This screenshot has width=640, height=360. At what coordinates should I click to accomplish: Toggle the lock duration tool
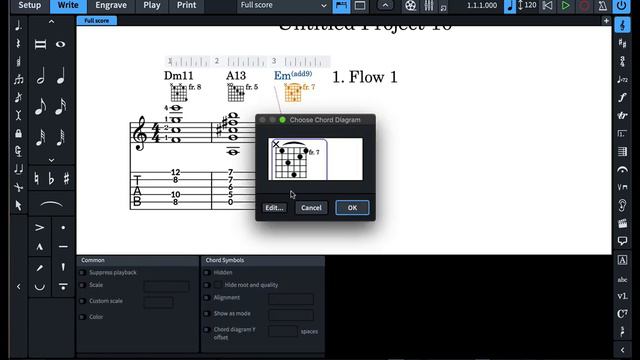(x=18, y=133)
